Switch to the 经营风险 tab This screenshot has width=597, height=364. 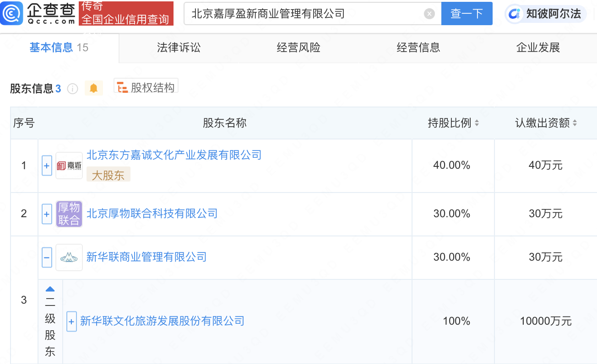coord(298,48)
